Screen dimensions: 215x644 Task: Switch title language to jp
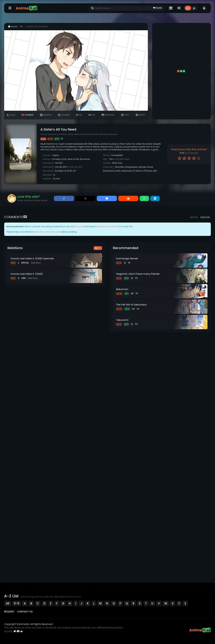coord(194,8)
